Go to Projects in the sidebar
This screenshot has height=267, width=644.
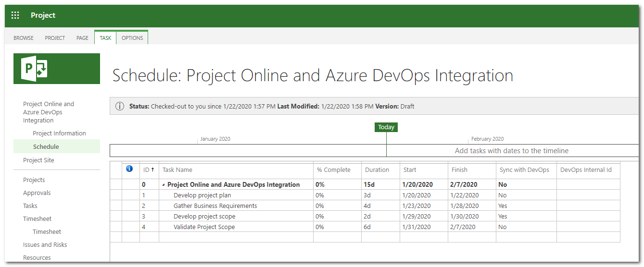tap(34, 180)
